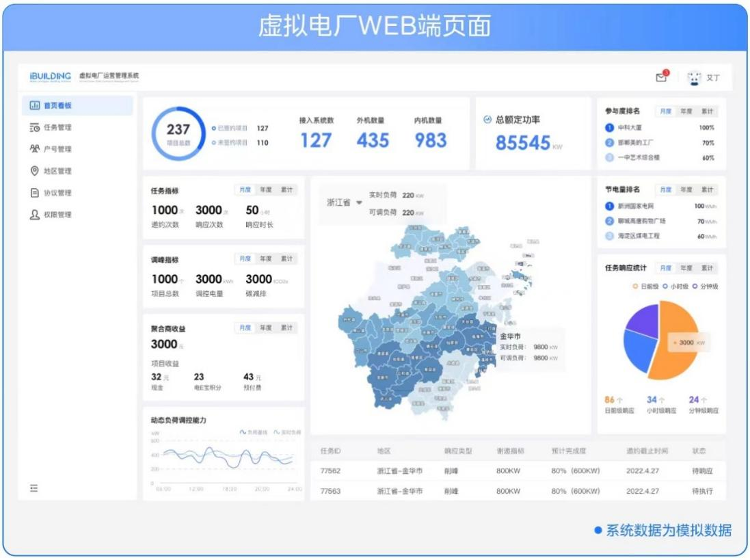Select 年度 tab in 任务指标

point(265,190)
